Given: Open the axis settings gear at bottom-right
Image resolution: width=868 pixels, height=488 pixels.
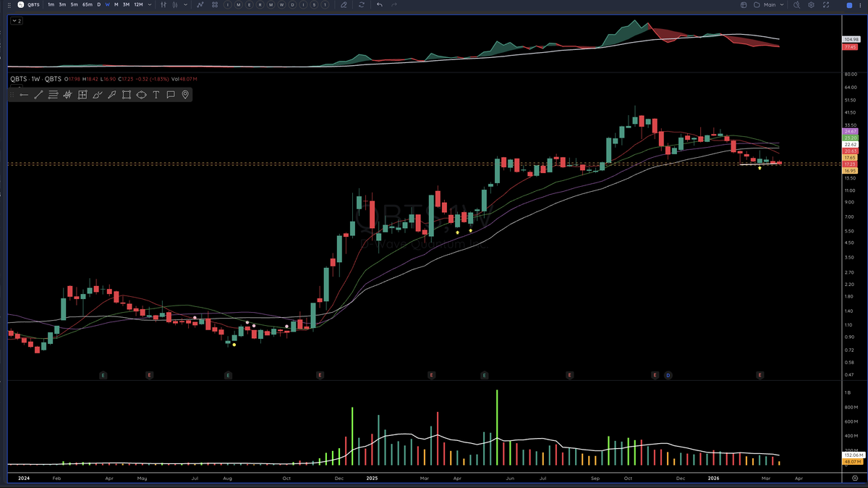Looking at the screenshot, I should coord(855,479).
